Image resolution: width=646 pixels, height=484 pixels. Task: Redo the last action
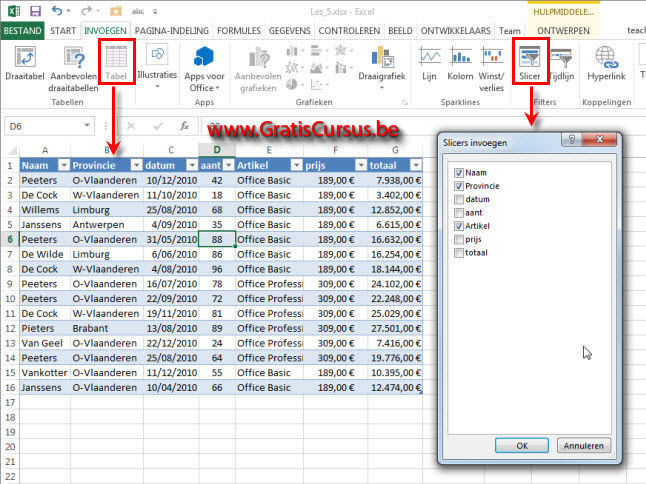[x=87, y=11]
